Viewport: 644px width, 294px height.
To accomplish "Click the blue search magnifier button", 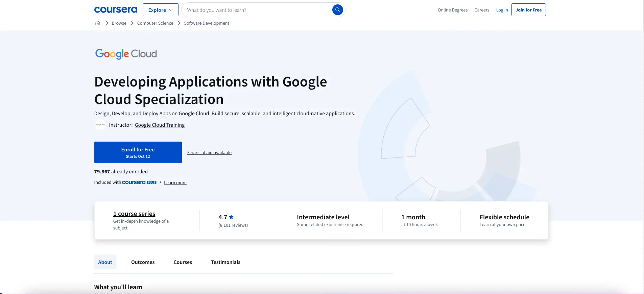I will (337, 10).
